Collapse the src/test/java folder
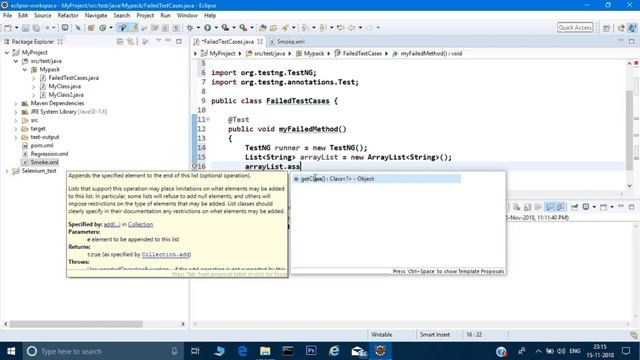Viewport: 640px width, 360px height. click(x=16, y=61)
